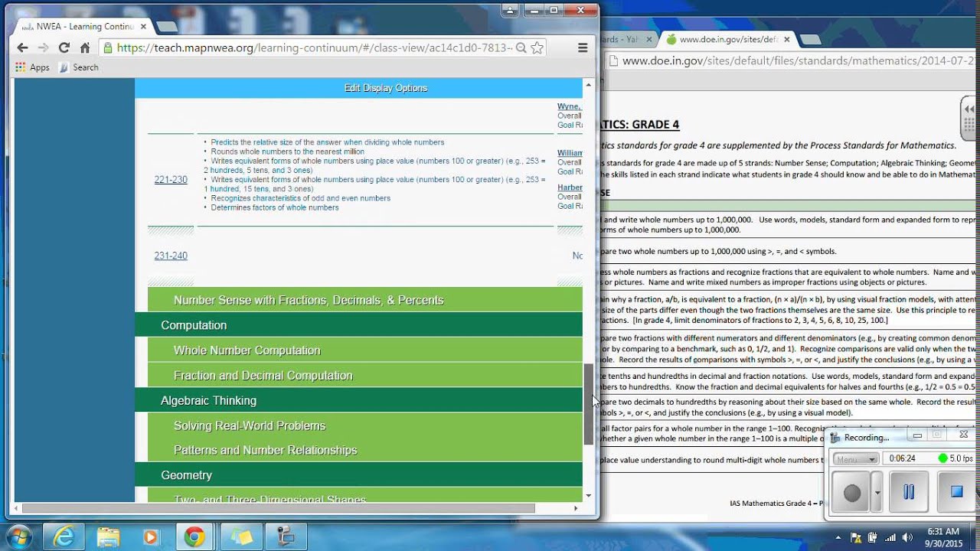This screenshot has height=551, width=980.
Task: Click the horizontal scroll-right arrow
Action: tap(576, 508)
